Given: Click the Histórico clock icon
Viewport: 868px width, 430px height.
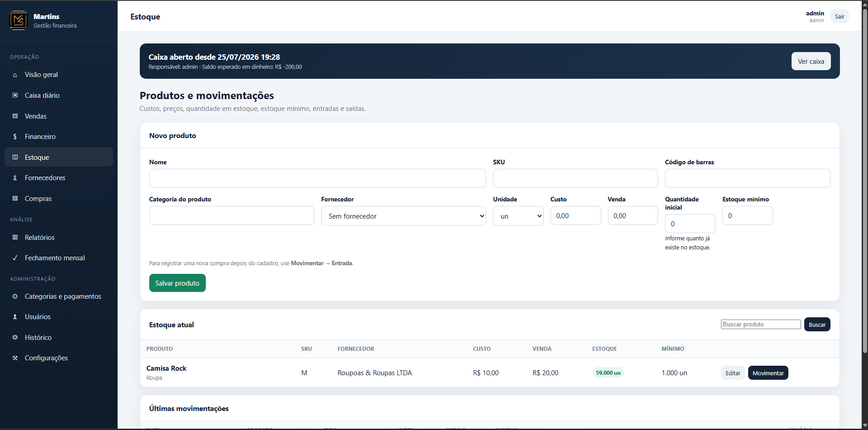Looking at the screenshot, I should coord(15,338).
